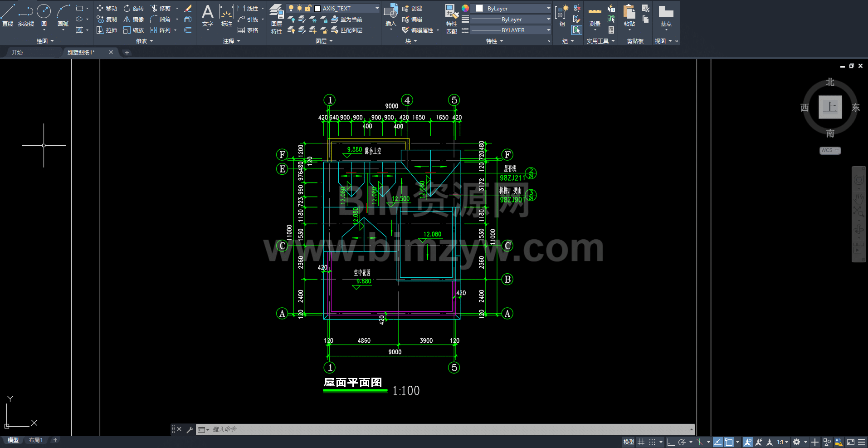Image resolution: width=868 pixels, height=448 pixels.
Task: Switch to the 布局1 layout tab
Action: click(35, 440)
